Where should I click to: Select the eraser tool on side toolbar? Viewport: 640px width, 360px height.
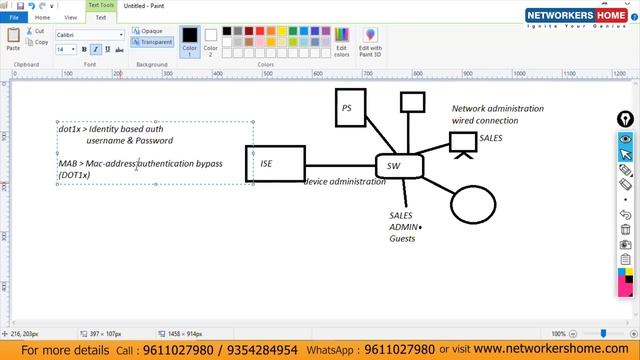(x=625, y=184)
